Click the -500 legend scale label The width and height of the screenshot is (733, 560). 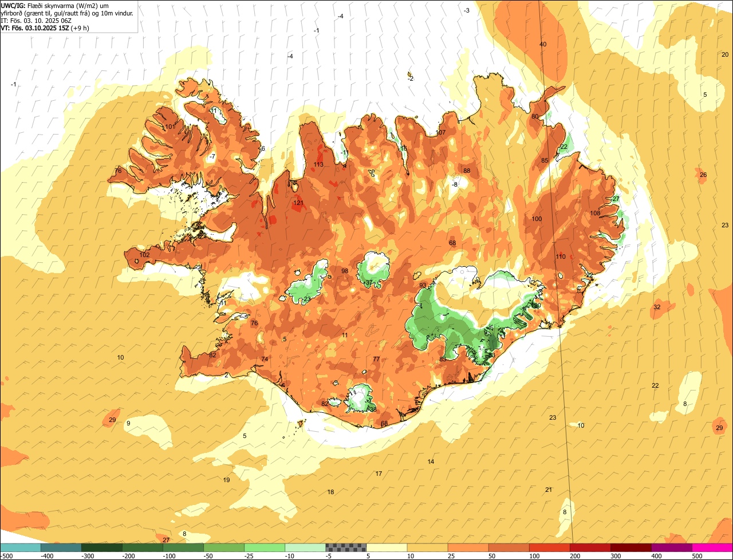6,556
